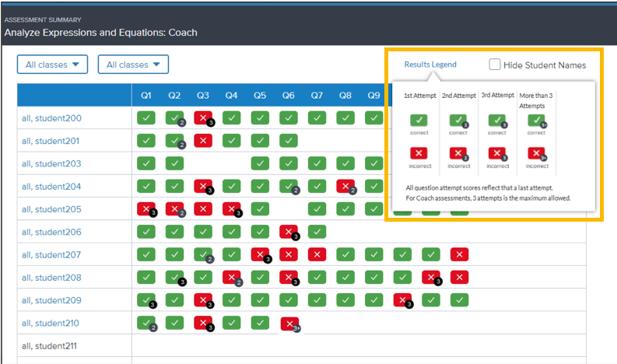Select student206's red Q6 result icon
The height and width of the screenshot is (364, 617).
[x=289, y=232]
